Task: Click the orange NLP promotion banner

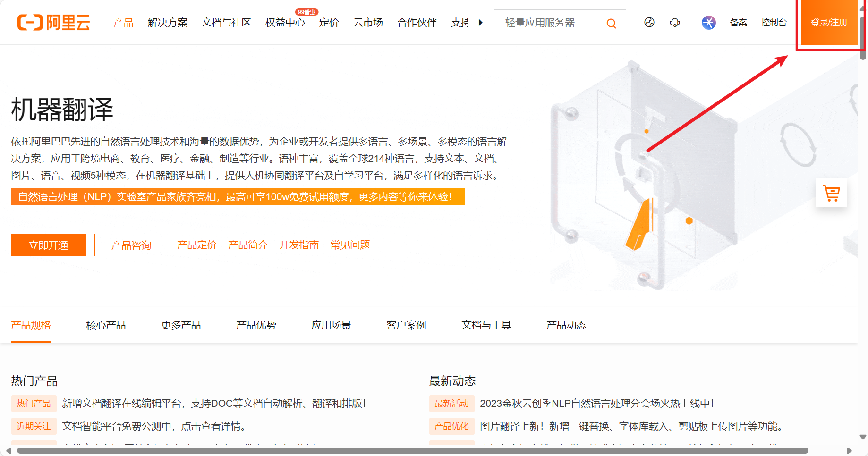Action: pos(238,197)
